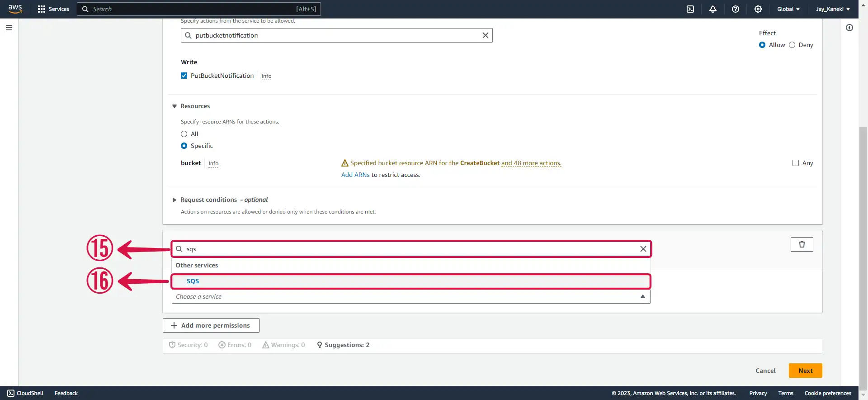Viewport: 868px width, 400px height.
Task: Open CloudShell from the top bar icon
Action: click(x=690, y=9)
